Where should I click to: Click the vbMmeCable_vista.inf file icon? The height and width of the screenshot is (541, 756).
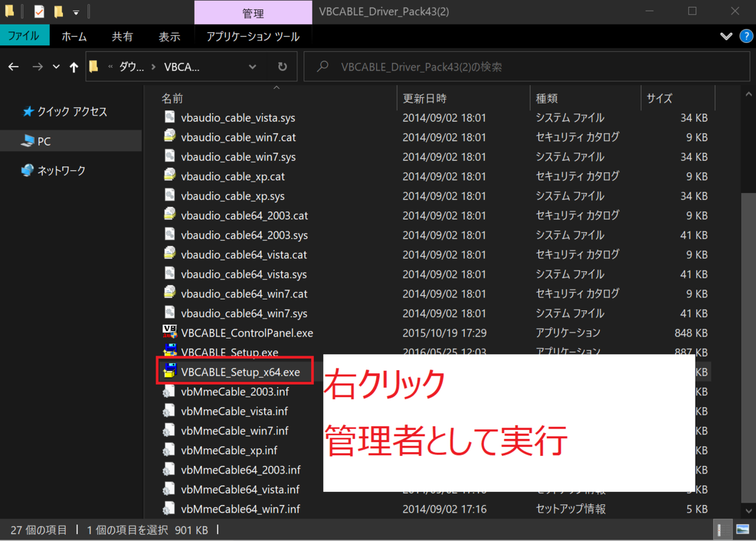[x=169, y=410]
